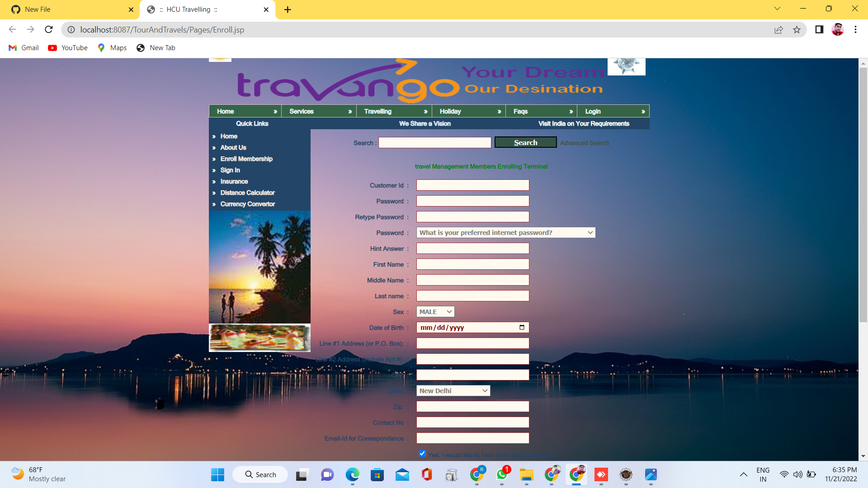Open the Enroll Membership sidebar link
The height and width of the screenshot is (488, 868).
click(x=246, y=159)
